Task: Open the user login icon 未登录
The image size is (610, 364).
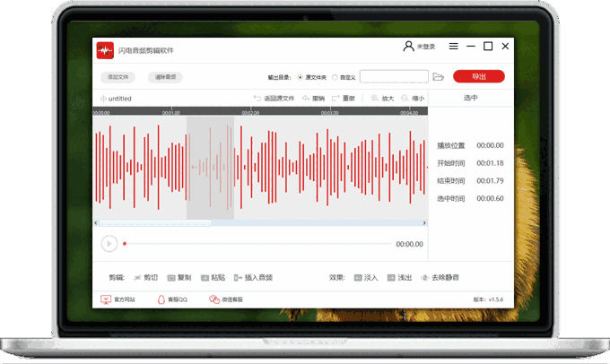Action: pos(419,47)
